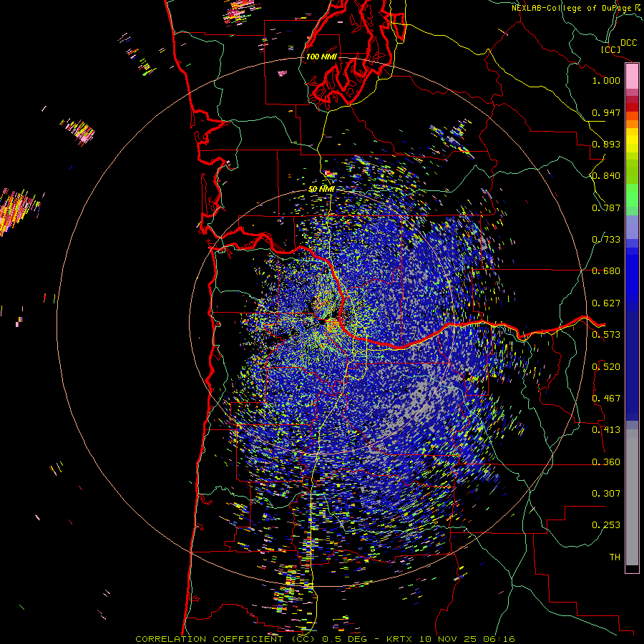Click the 1.000 scale value
Screen dimensions: 644x644
tap(606, 80)
